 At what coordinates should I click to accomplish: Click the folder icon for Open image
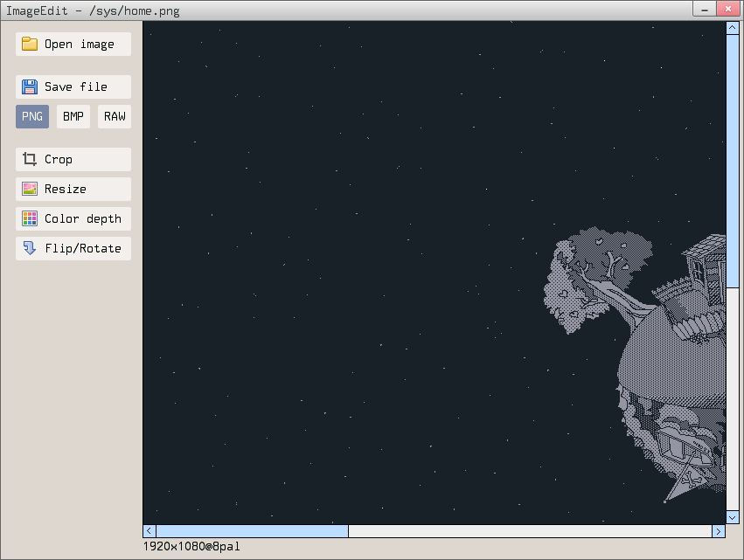tap(30, 45)
